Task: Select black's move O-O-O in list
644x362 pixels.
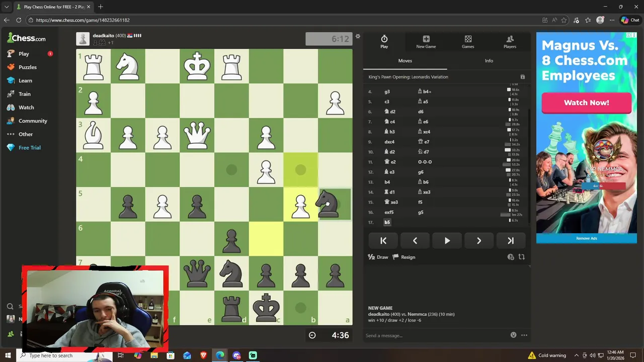Action: pos(425,162)
